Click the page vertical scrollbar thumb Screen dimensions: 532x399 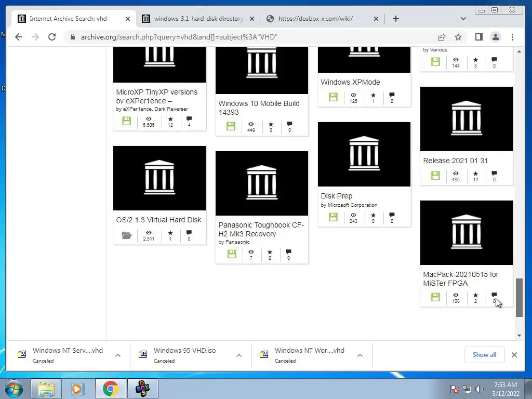pos(519,298)
